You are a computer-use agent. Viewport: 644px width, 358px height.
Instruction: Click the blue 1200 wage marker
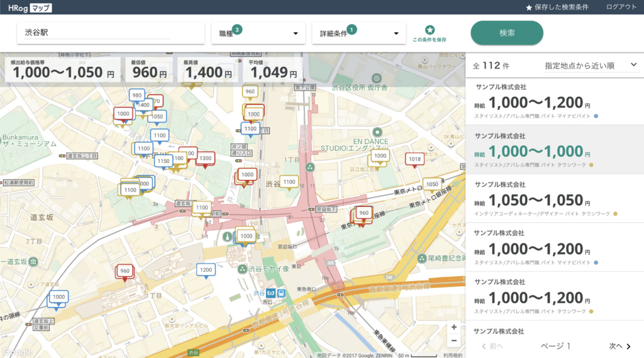(x=206, y=271)
